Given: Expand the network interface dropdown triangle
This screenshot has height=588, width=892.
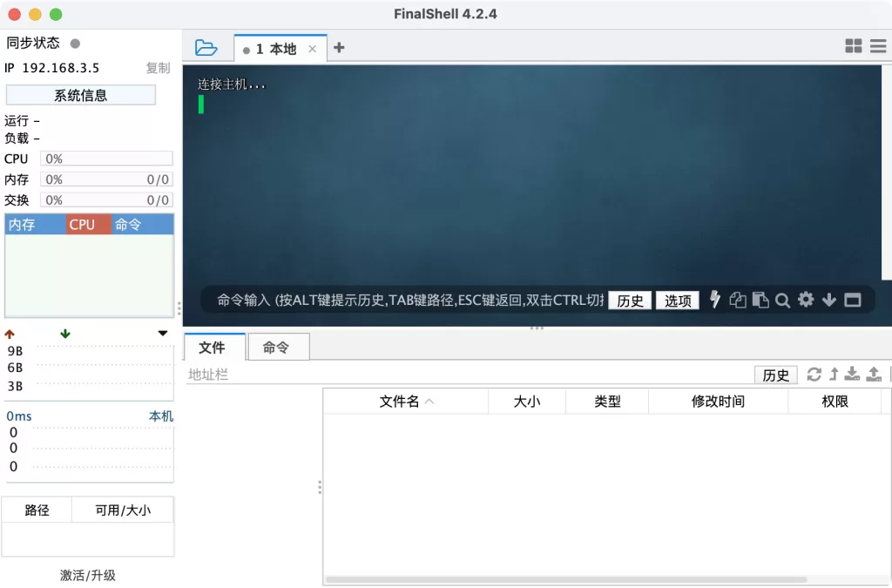Looking at the screenshot, I should 163,334.
